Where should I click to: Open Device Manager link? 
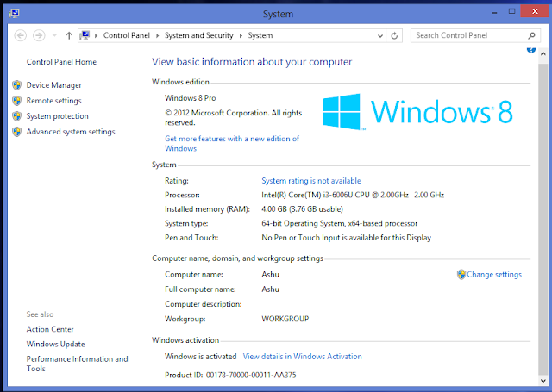(x=53, y=85)
